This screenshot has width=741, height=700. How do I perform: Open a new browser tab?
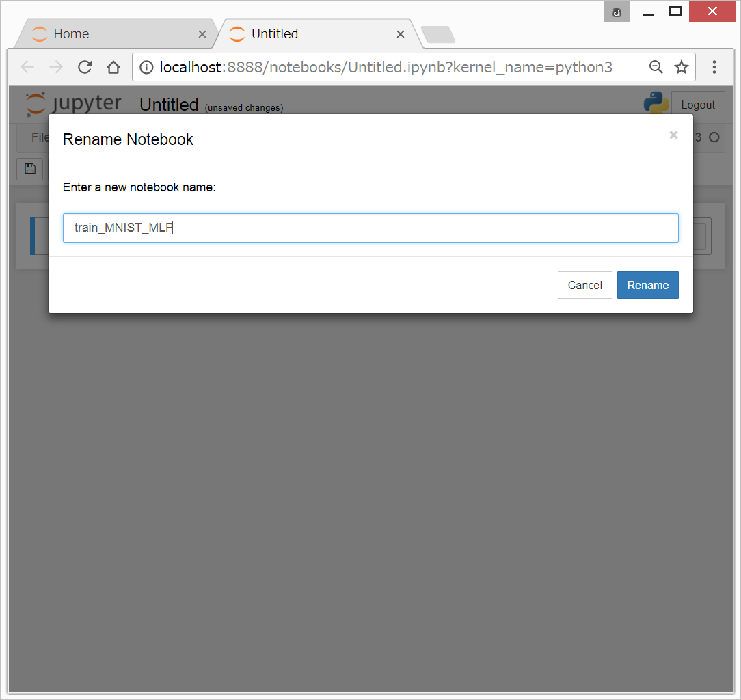(437, 34)
